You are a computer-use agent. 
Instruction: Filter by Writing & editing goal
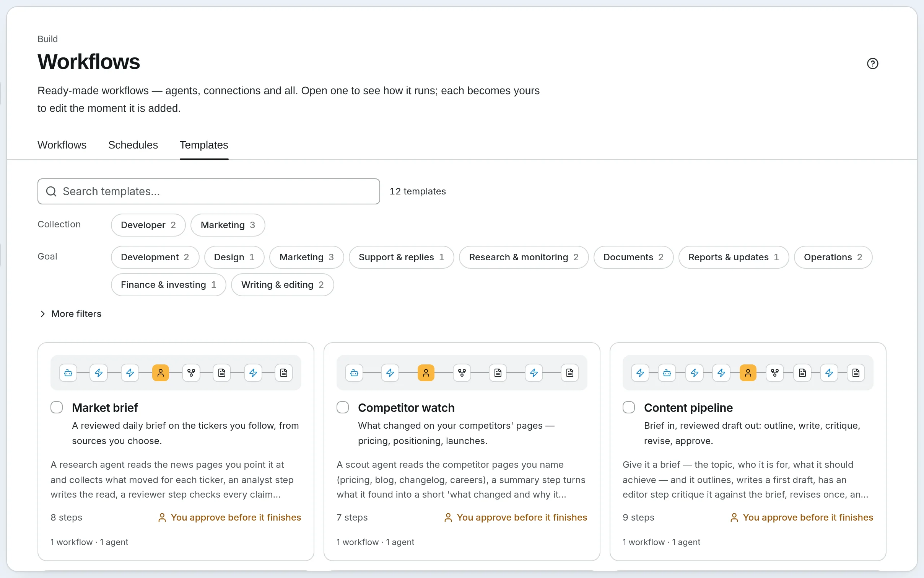tap(283, 285)
